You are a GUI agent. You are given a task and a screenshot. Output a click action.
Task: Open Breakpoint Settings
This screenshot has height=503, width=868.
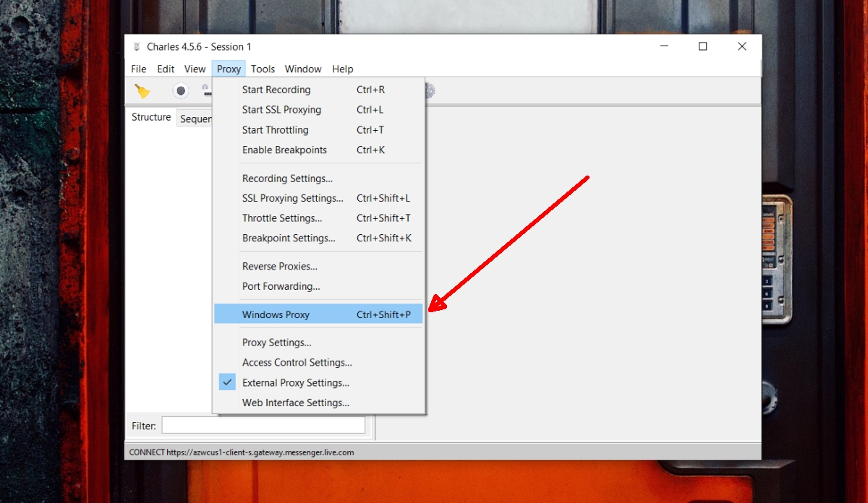(x=288, y=238)
